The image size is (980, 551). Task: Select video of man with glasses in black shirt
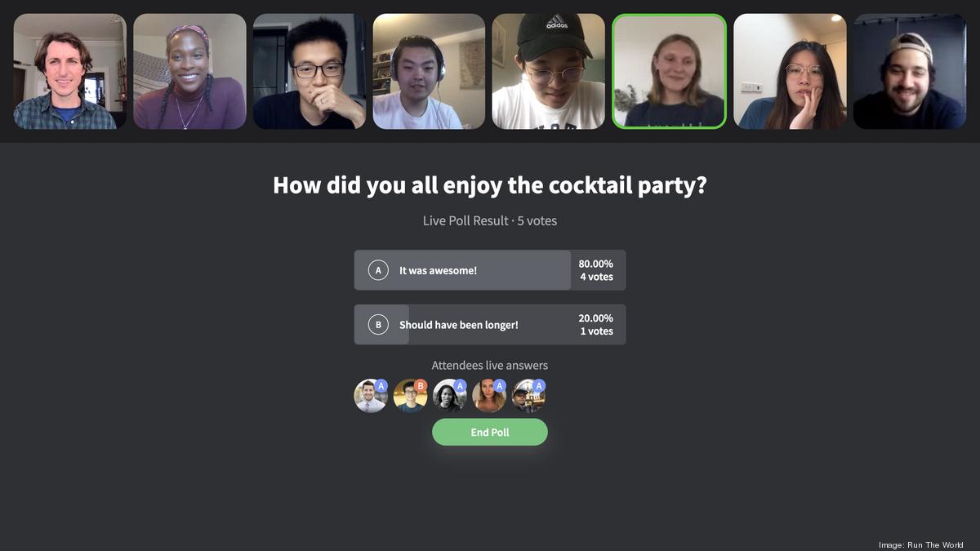[x=310, y=71]
